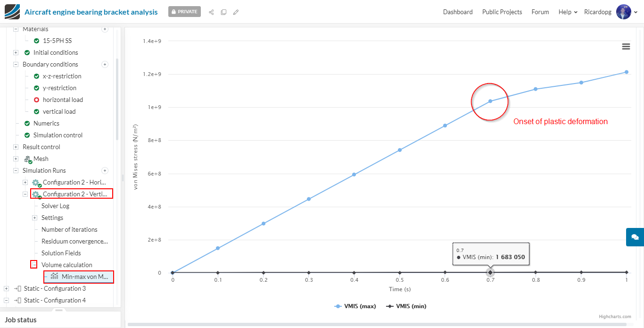
Task: Click the copy project icon
Action: pyautogui.click(x=223, y=12)
